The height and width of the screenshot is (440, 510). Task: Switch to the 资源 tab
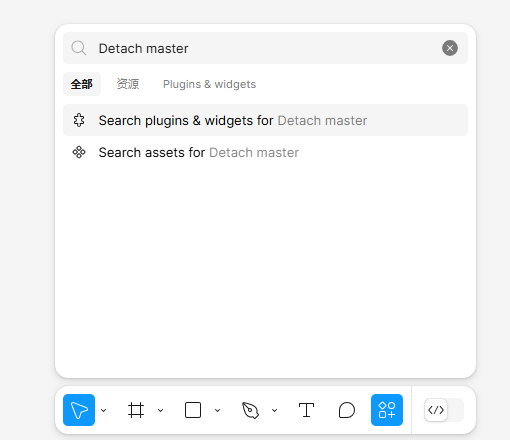click(x=128, y=84)
